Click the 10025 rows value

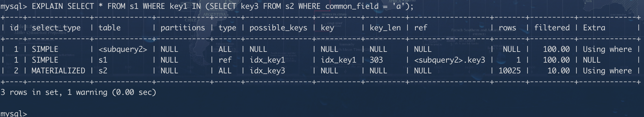(510, 71)
